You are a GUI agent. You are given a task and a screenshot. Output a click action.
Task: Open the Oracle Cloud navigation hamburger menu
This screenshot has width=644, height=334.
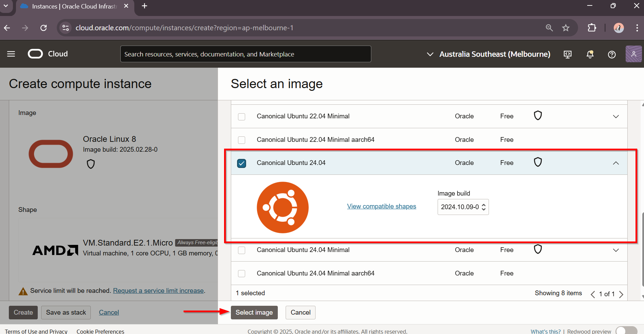[x=11, y=54]
